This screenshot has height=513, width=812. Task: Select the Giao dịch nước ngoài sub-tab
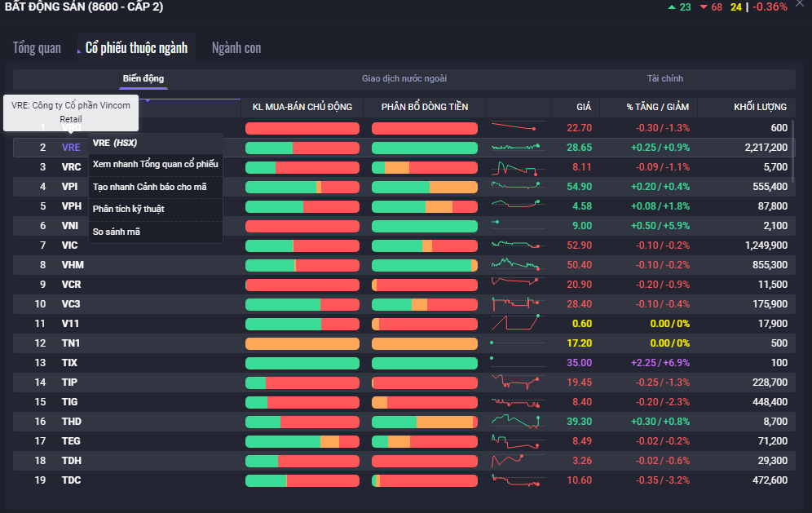(x=404, y=78)
